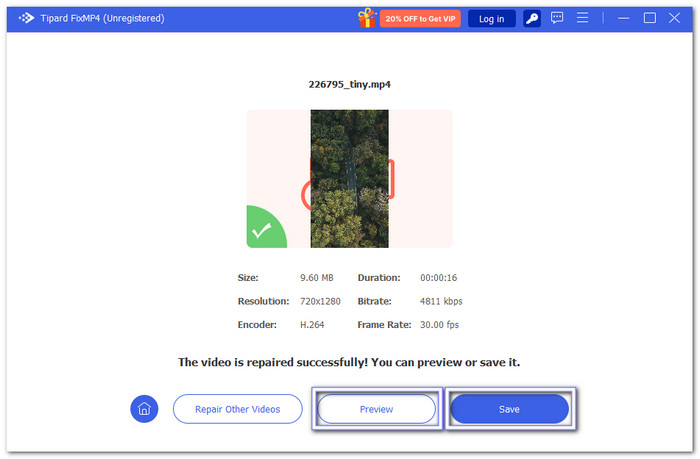The image size is (700, 459).
Task: Click the gift box promo icon
Action: pyautogui.click(x=368, y=18)
